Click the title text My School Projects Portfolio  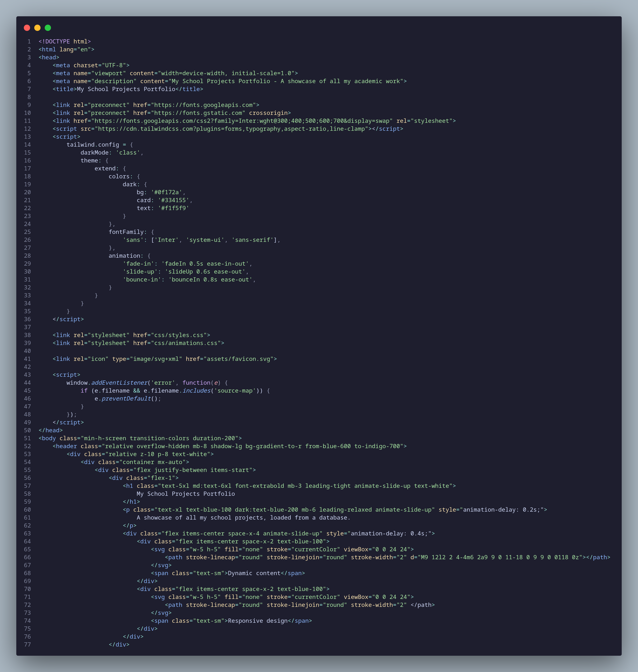(126, 89)
